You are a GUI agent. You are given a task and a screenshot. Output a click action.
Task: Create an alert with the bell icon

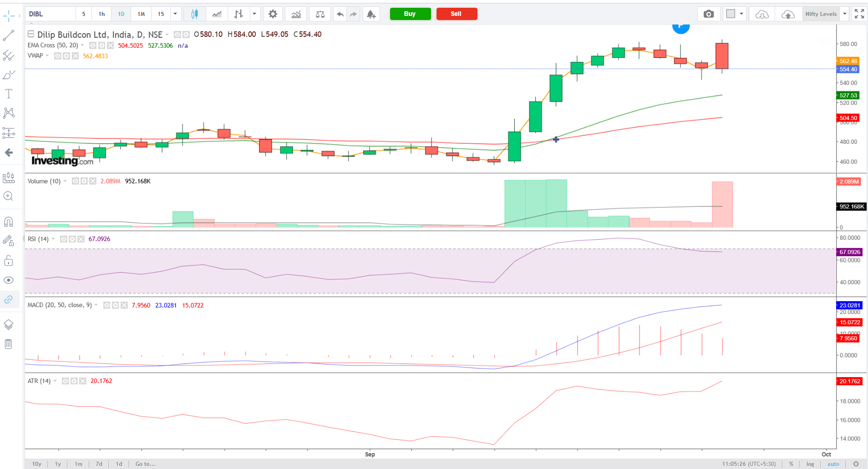371,14
